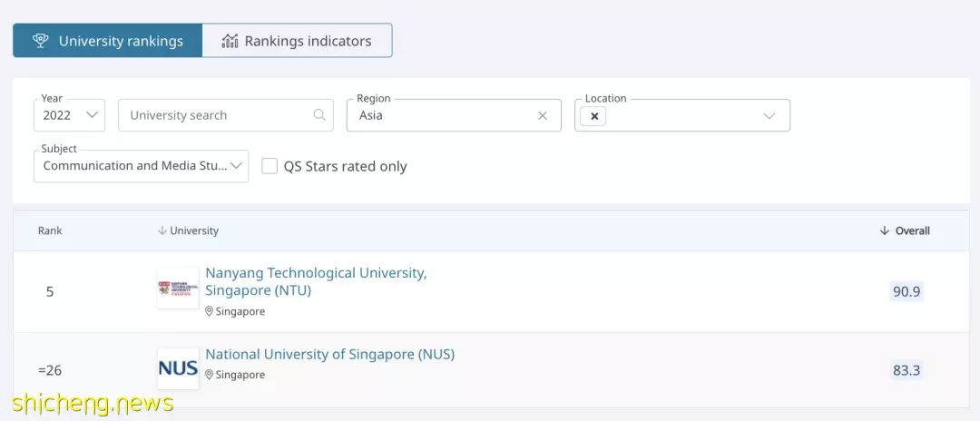
Task: Click the Region field showing Asia
Action: (454, 115)
